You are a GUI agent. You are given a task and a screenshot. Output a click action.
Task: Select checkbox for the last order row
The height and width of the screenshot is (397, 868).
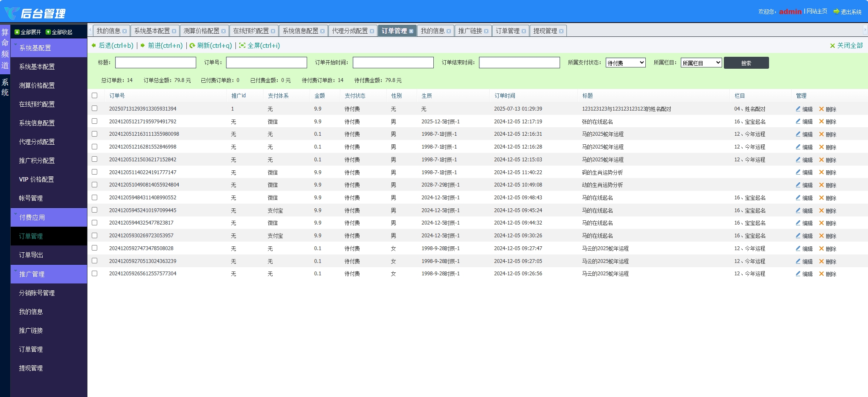[x=95, y=274]
